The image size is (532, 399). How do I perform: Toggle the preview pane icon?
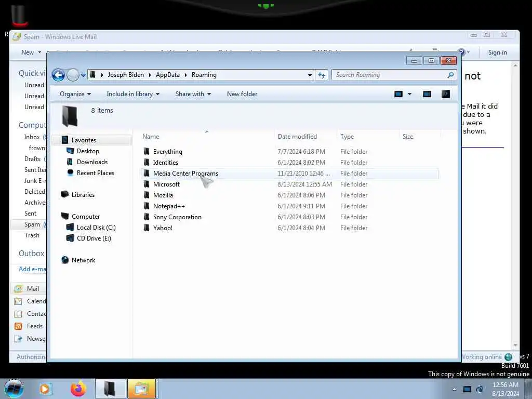[427, 94]
